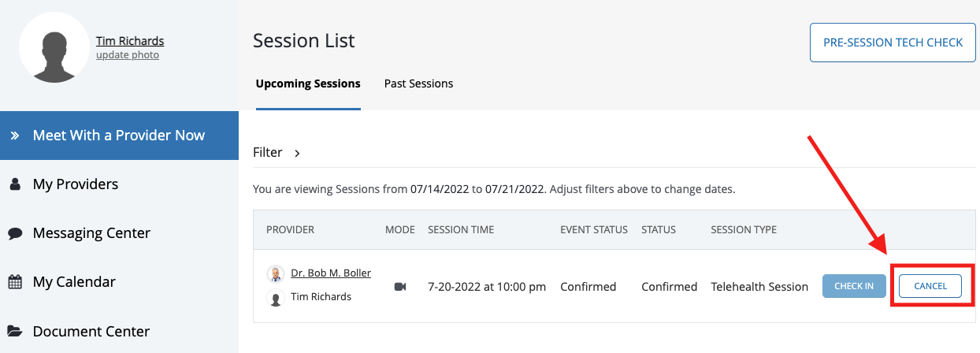The image size is (980, 353).
Task: Click the profile avatar silhouette
Action: pyautogui.click(x=54, y=47)
